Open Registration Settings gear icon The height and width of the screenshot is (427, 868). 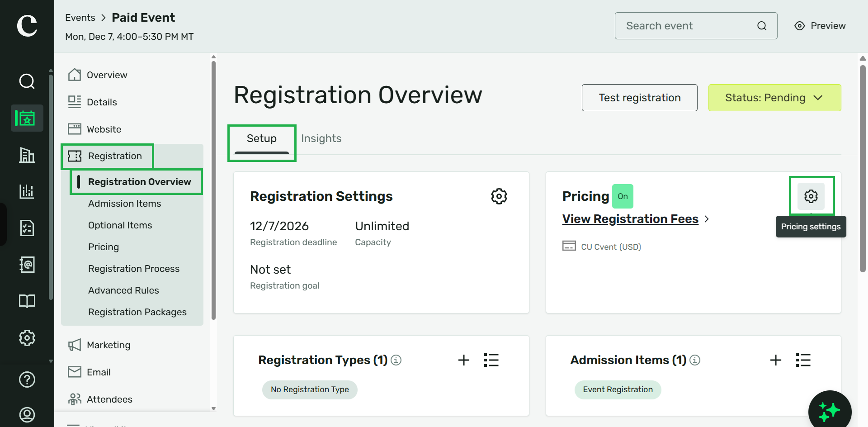click(x=499, y=196)
